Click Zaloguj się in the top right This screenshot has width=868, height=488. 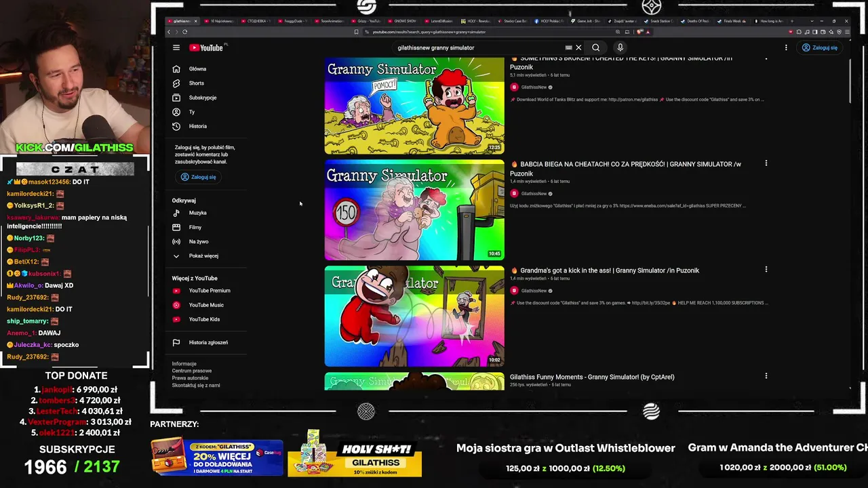click(x=820, y=47)
